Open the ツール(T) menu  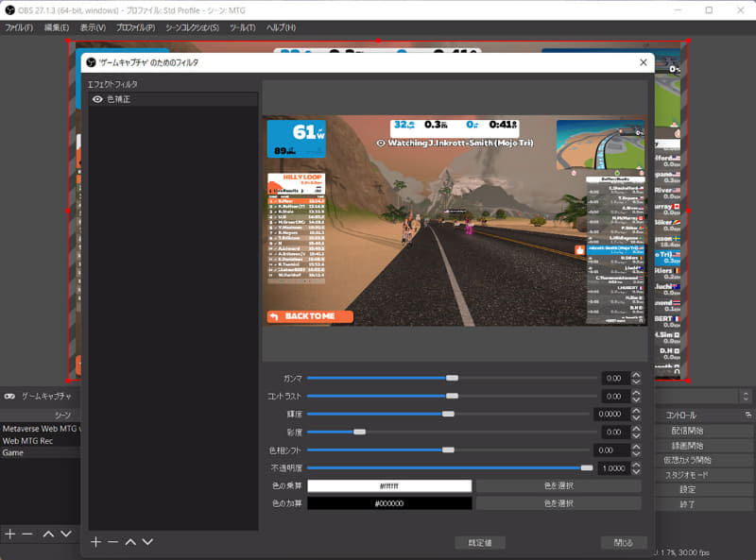click(x=243, y=27)
